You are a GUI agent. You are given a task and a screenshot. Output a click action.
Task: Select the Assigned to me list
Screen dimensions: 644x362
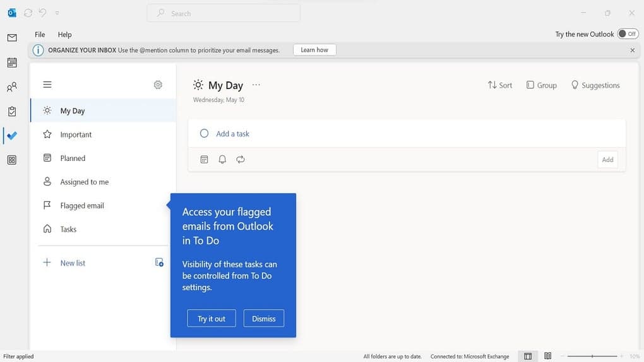pos(103,182)
